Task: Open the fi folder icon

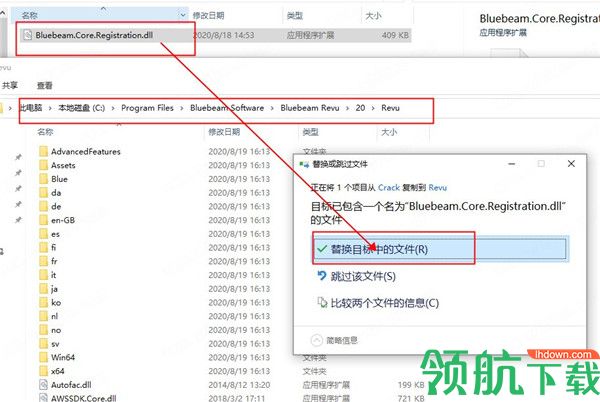Action: point(44,247)
